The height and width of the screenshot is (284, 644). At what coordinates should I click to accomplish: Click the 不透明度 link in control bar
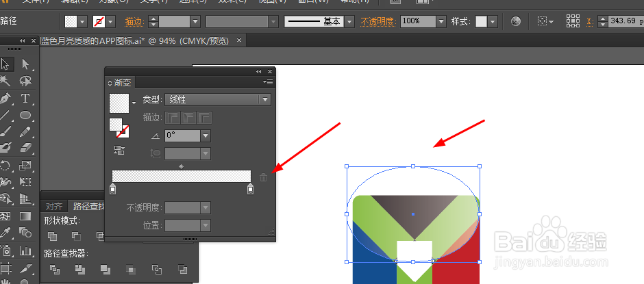coord(377,21)
